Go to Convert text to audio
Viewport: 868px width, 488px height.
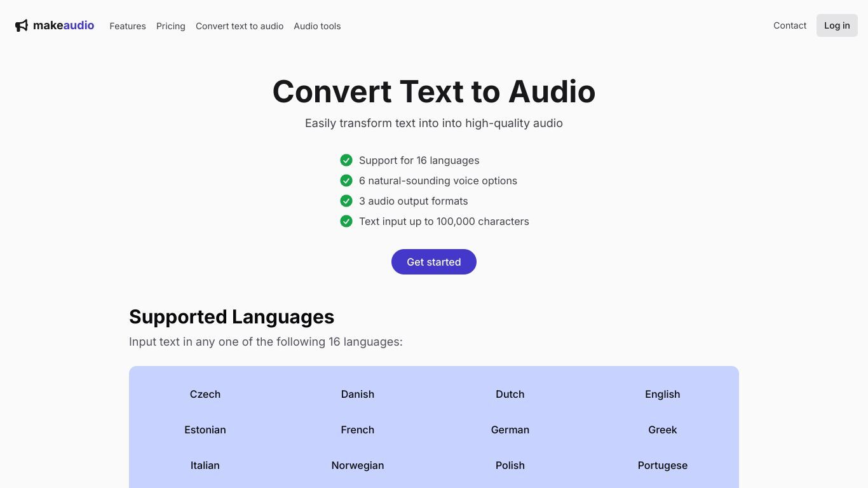(240, 26)
